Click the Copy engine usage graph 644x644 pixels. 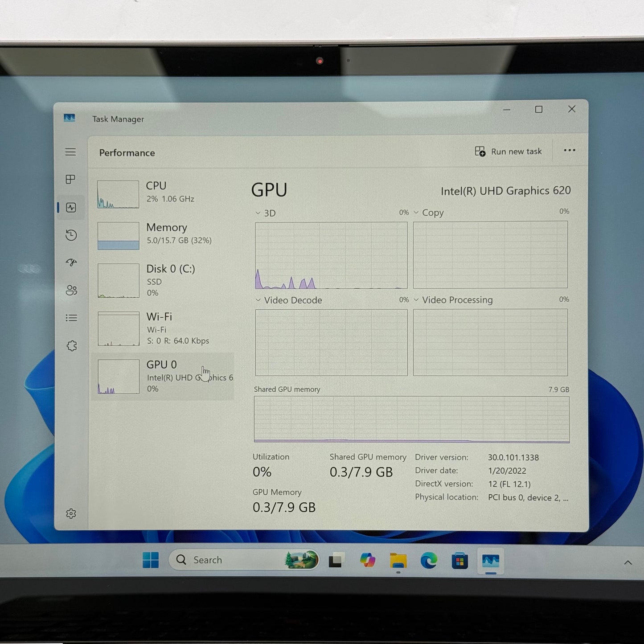coord(490,254)
